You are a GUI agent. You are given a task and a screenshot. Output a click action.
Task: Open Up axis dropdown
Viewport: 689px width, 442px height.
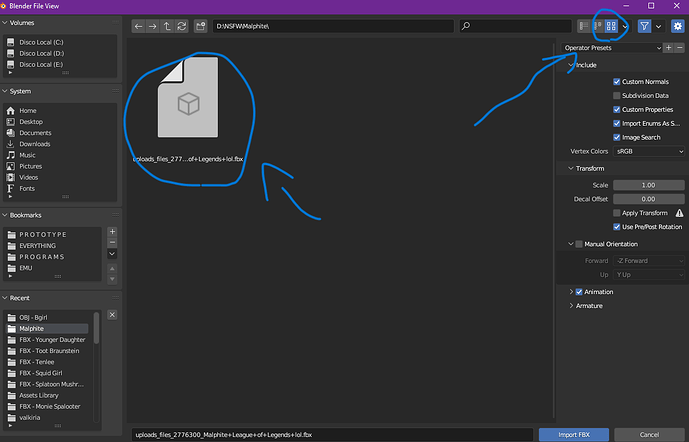[649, 275]
